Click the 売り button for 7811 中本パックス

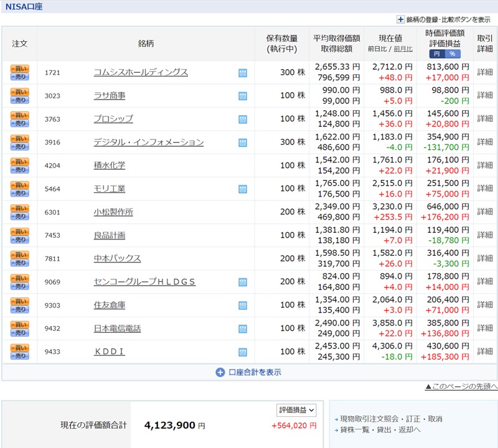coord(20,263)
